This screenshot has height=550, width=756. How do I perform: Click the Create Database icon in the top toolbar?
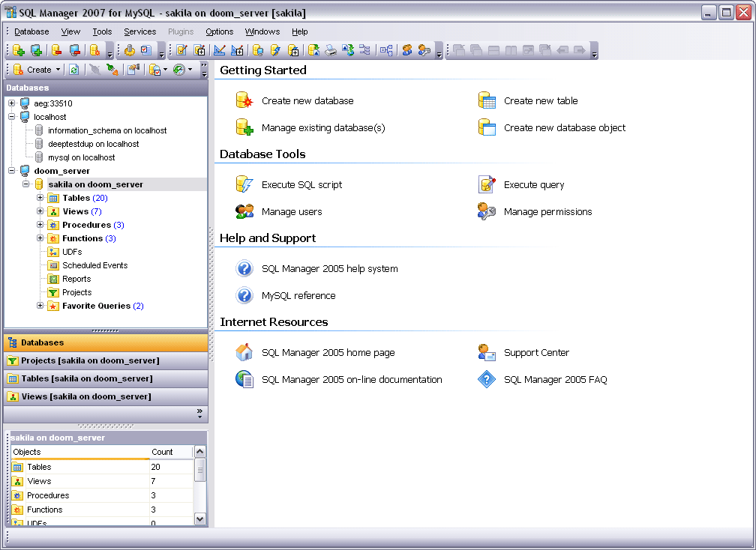(95, 50)
